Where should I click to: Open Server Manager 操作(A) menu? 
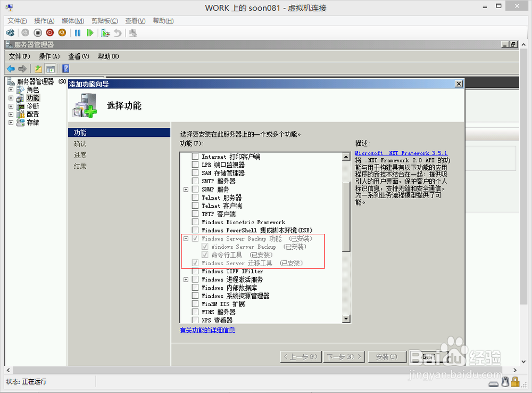click(49, 56)
